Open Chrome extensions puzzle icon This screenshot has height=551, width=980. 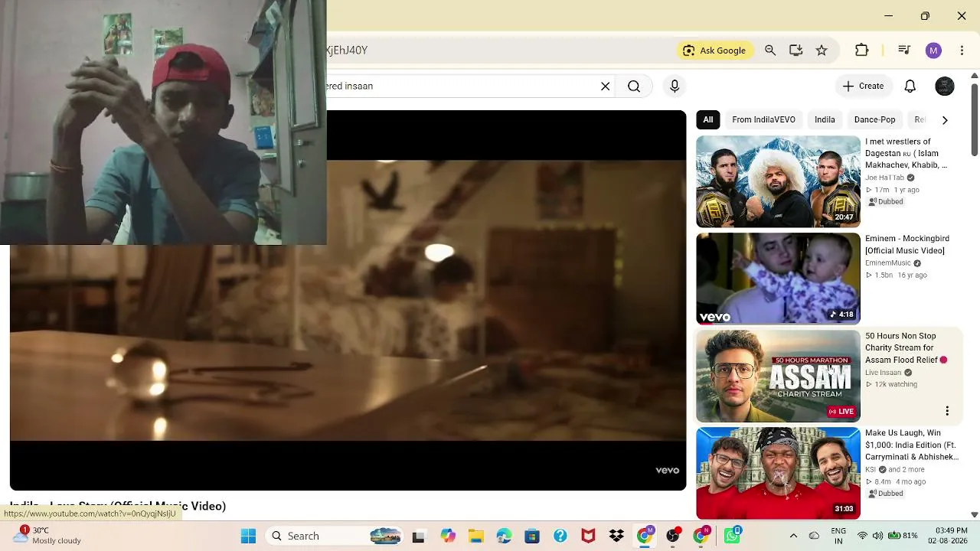click(x=862, y=51)
